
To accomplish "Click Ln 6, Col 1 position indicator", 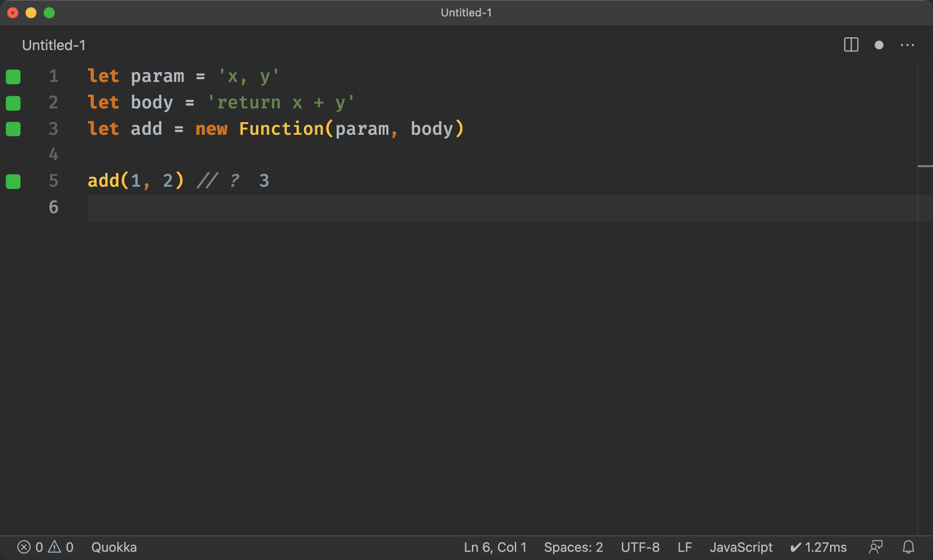I will pyautogui.click(x=495, y=547).
